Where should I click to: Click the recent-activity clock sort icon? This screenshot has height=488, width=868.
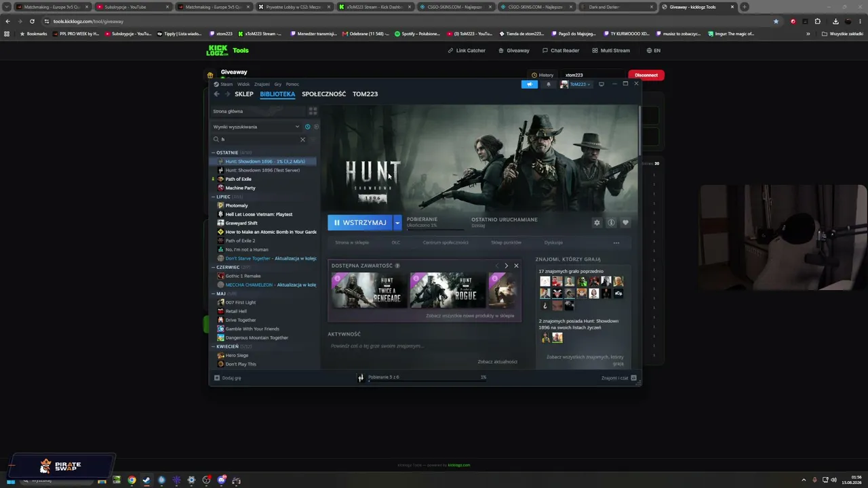tap(307, 127)
